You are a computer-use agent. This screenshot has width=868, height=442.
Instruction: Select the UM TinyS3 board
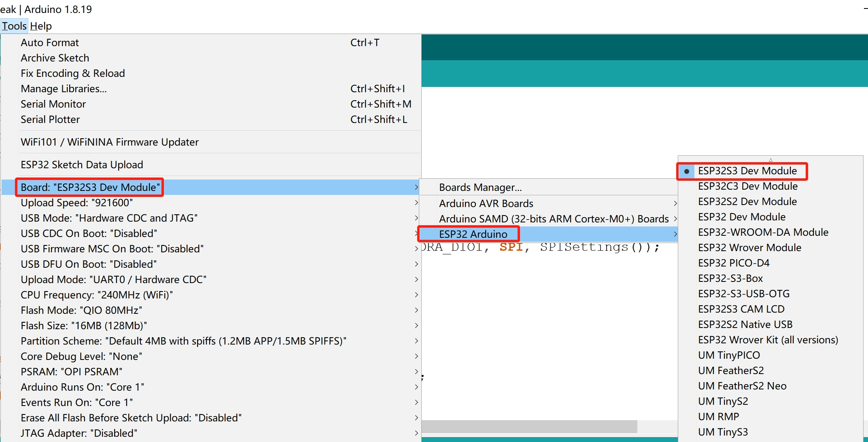[770, 432]
